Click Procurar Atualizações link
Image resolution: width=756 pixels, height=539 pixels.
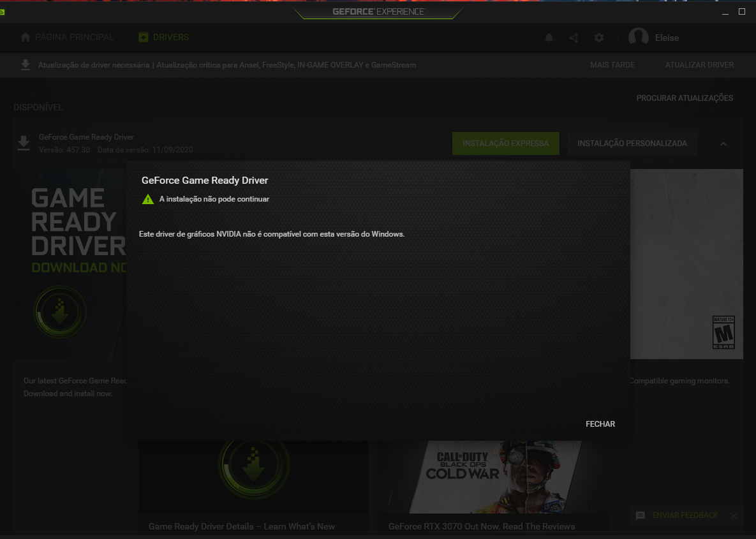(684, 98)
